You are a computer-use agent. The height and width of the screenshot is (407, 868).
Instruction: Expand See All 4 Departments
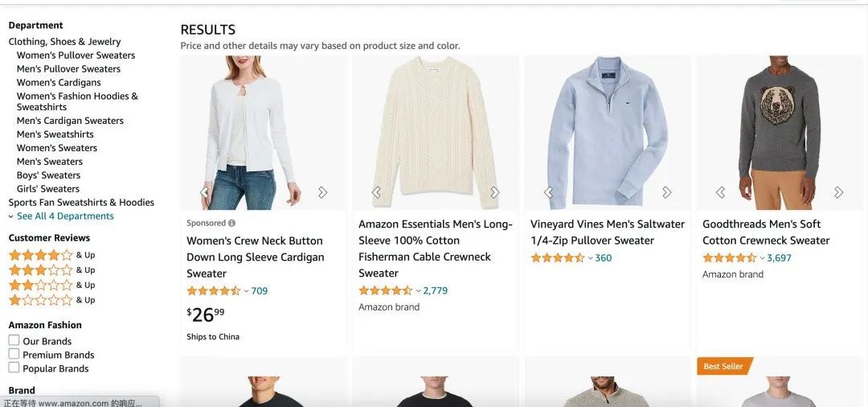click(x=64, y=216)
